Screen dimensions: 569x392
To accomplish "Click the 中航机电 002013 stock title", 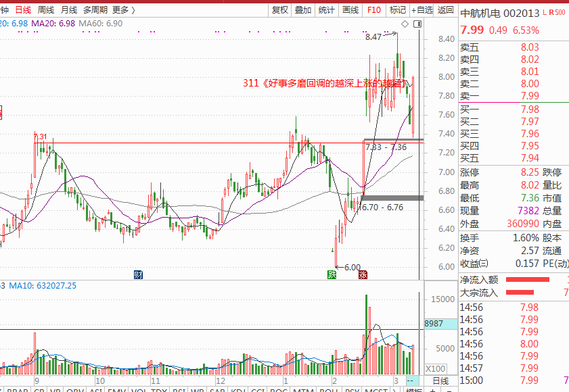I will coord(500,14).
